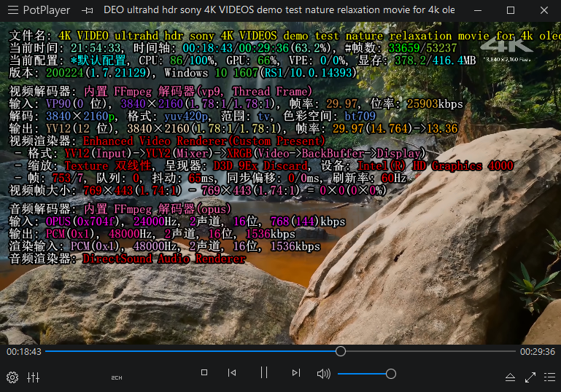
Task: Stop playback with the stop button
Action: (x=204, y=373)
